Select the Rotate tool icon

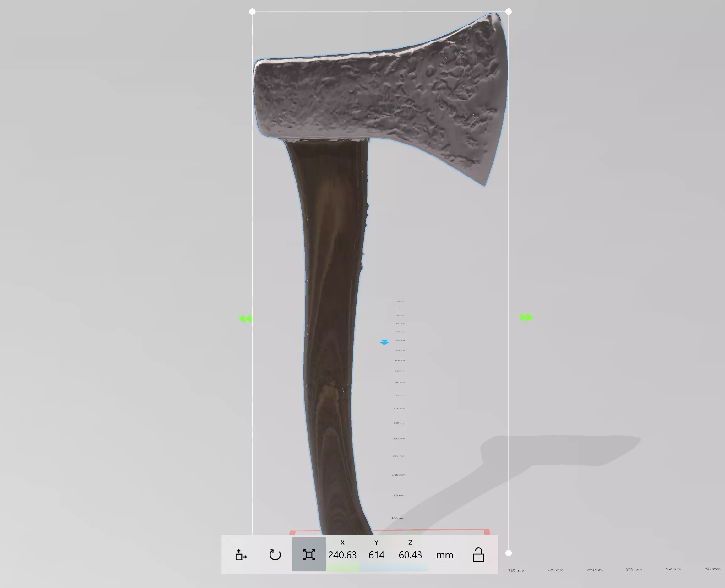tap(275, 555)
